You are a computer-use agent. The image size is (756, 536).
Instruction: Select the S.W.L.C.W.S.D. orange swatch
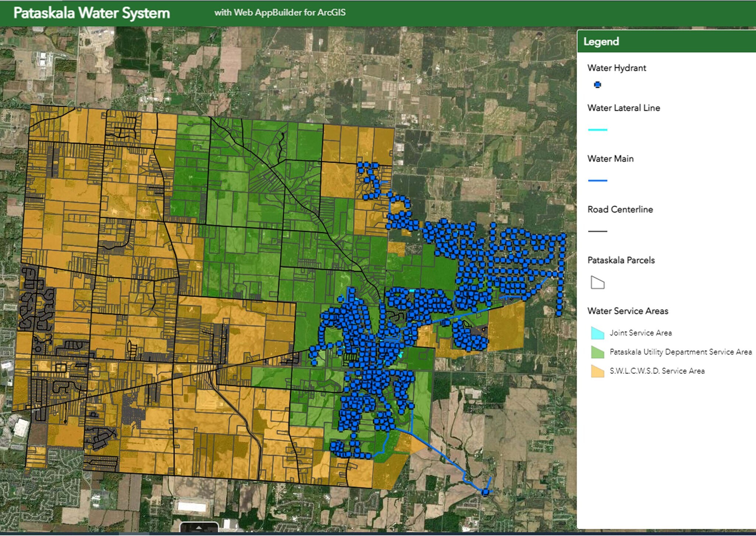pos(597,371)
